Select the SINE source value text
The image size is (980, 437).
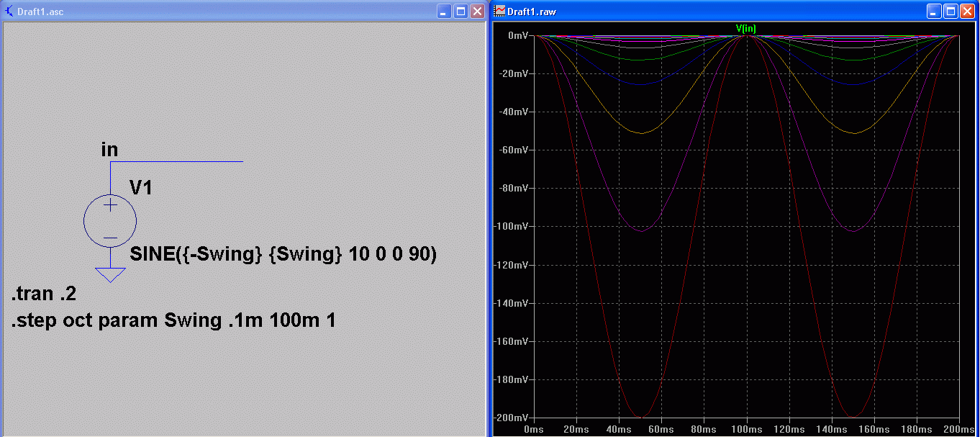coord(283,255)
